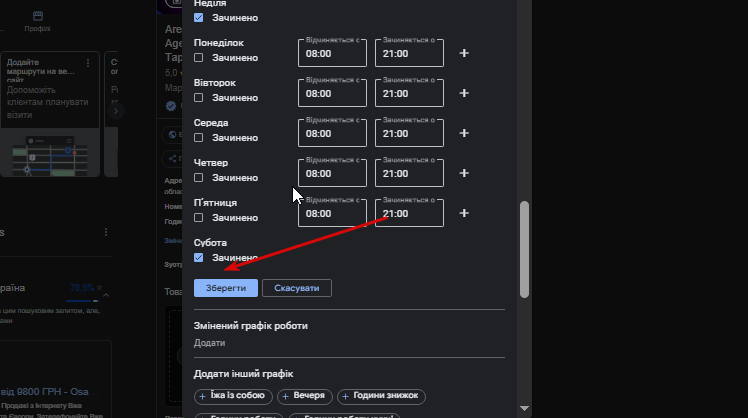Image resolution: width=748 pixels, height=418 pixels.
Task: Open Середа closing time field 21:00
Action: (x=409, y=133)
